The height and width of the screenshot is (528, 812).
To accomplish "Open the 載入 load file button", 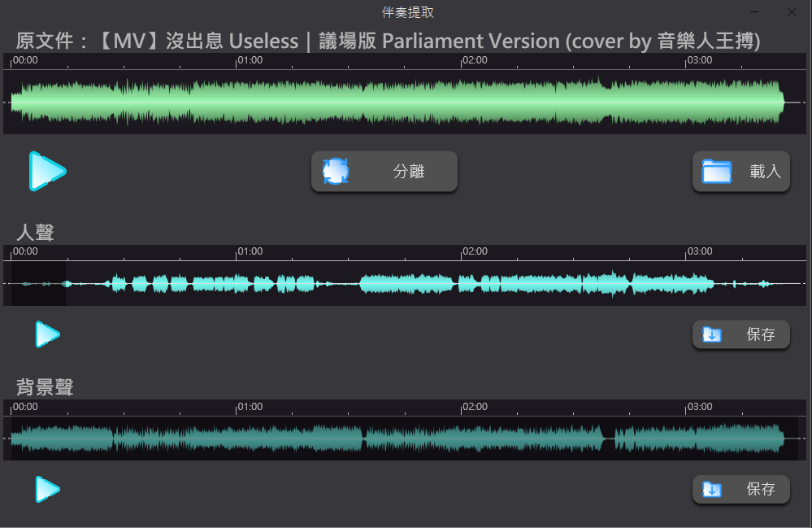I will point(741,172).
